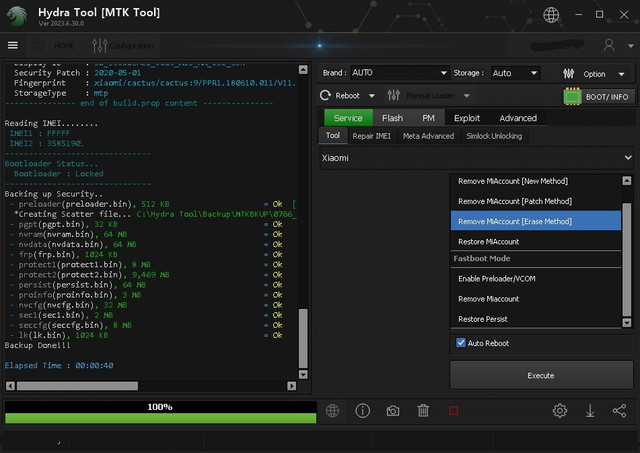Click the 100% progress bar
The height and width of the screenshot is (453, 640).
pyautogui.click(x=160, y=412)
